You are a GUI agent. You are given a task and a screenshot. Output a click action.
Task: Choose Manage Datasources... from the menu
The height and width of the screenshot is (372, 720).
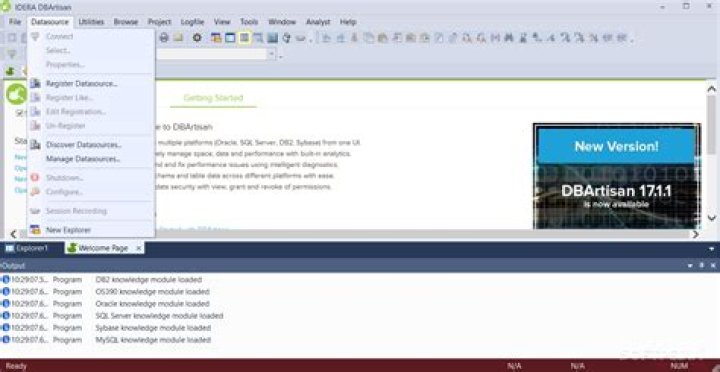click(91, 159)
